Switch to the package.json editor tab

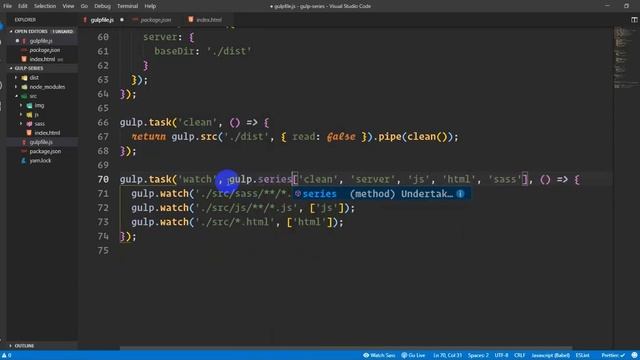156,20
